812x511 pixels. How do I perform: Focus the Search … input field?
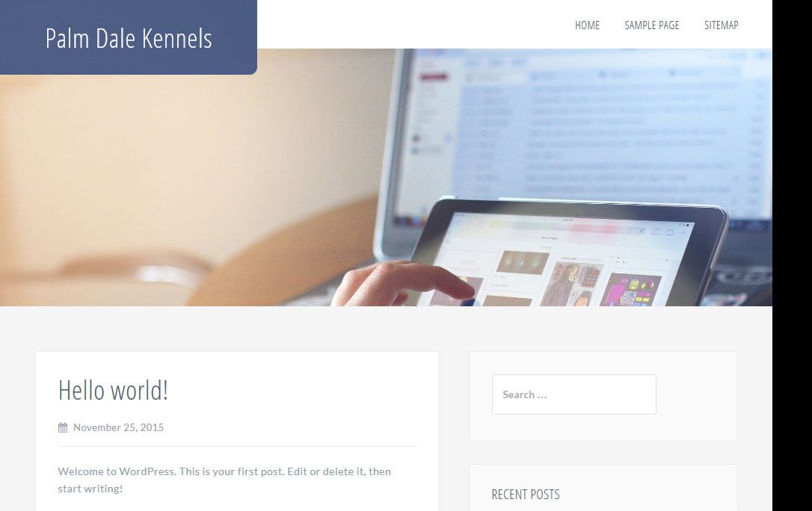tap(573, 394)
